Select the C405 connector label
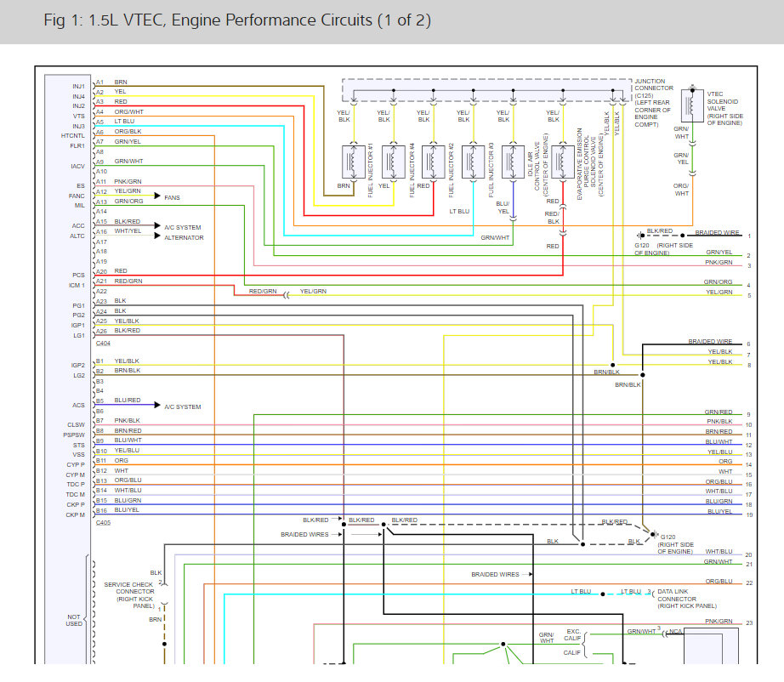784x682 pixels. click(103, 522)
